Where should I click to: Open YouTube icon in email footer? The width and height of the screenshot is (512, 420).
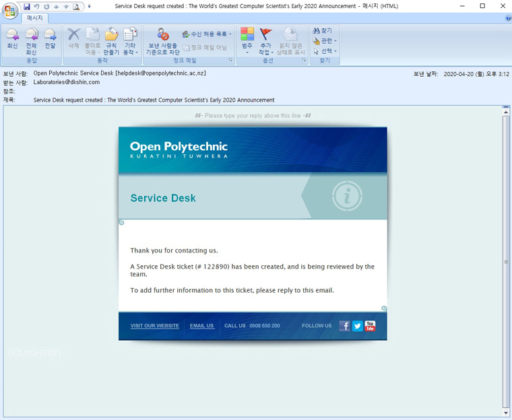[370, 326]
